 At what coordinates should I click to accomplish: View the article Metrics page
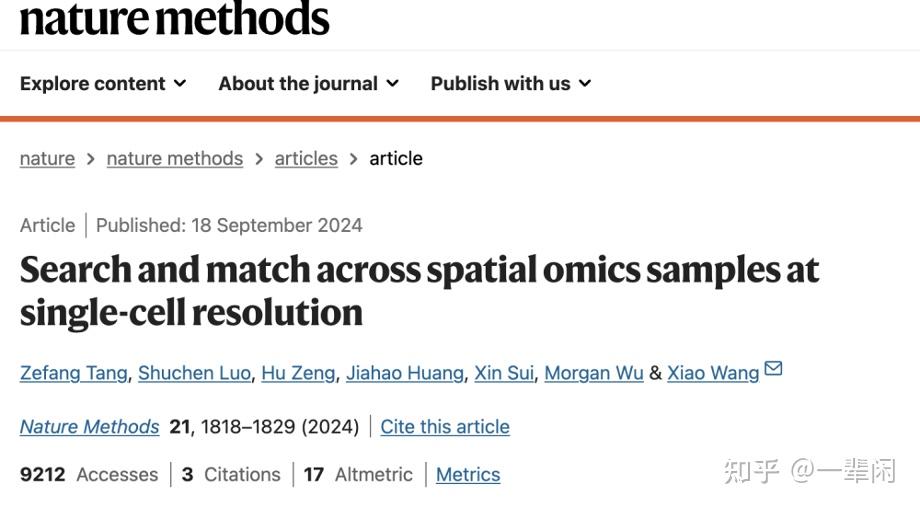(x=468, y=475)
